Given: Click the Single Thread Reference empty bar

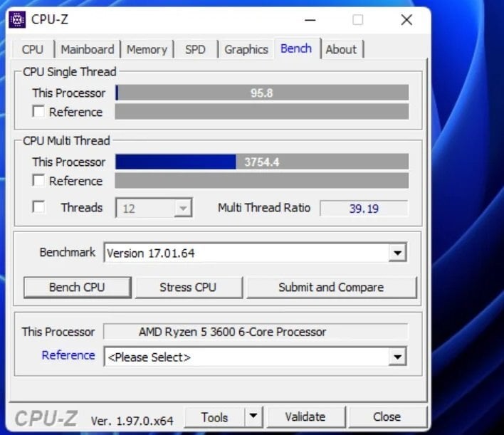Looking at the screenshot, I should (262, 111).
